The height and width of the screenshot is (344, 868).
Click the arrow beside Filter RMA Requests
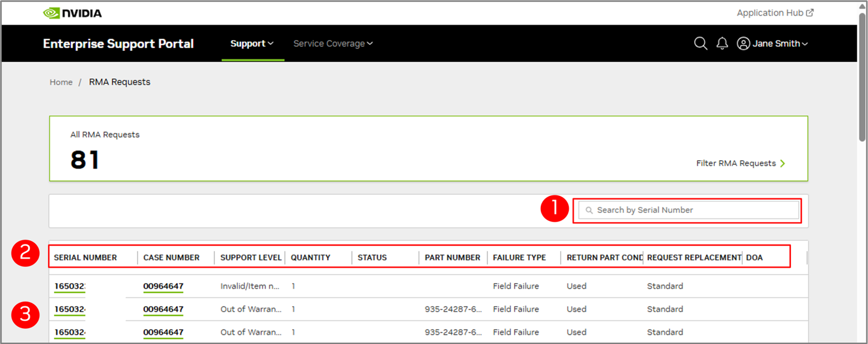coord(782,163)
